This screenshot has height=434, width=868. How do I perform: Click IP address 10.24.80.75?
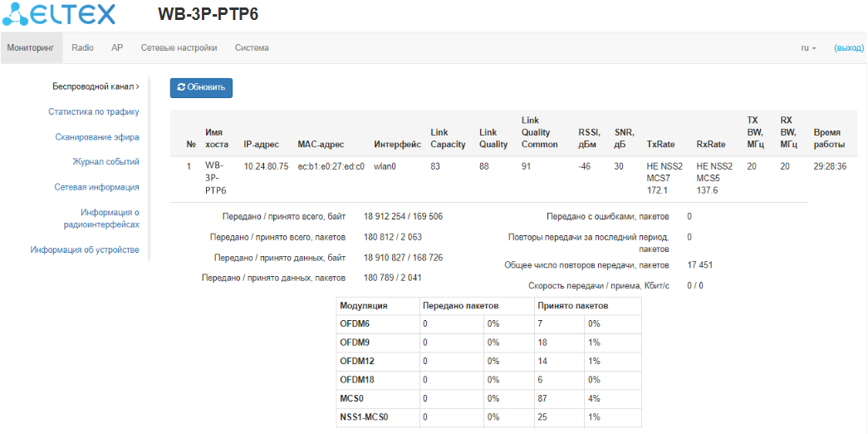coord(266,165)
